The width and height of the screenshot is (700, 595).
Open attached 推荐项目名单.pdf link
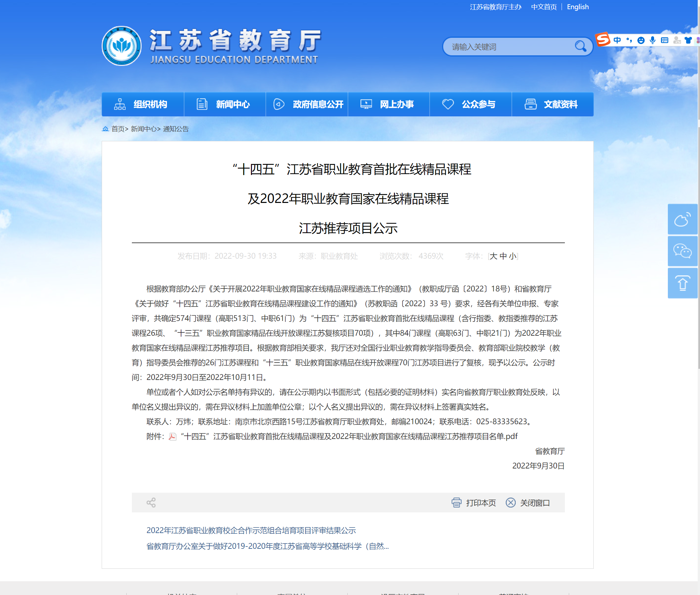(x=349, y=436)
